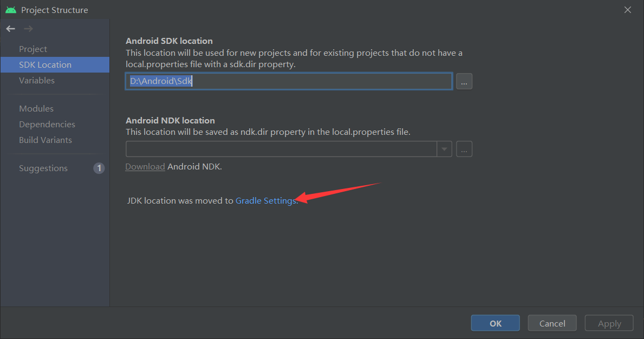Image resolution: width=644 pixels, height=339 pixels.
Task: Select Project in the sidebar
Action: pyautogui.click(x=33, y=49)
